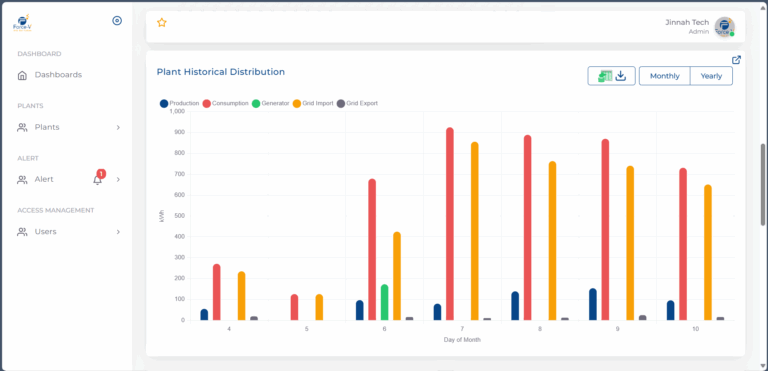Screen dimensions: 768x371
Task: Switch chart to Yearly view
Action: point(711,76)
